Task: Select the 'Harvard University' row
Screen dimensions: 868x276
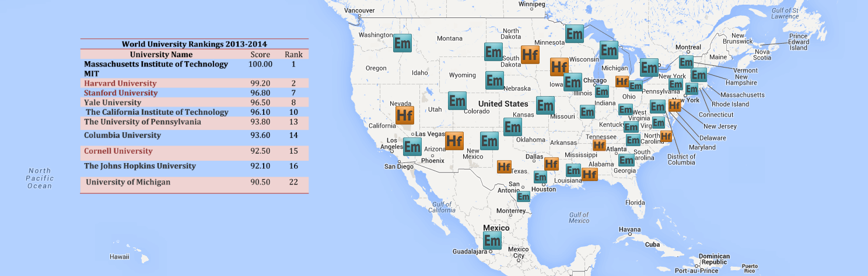Action: click(x=194, y=83)
